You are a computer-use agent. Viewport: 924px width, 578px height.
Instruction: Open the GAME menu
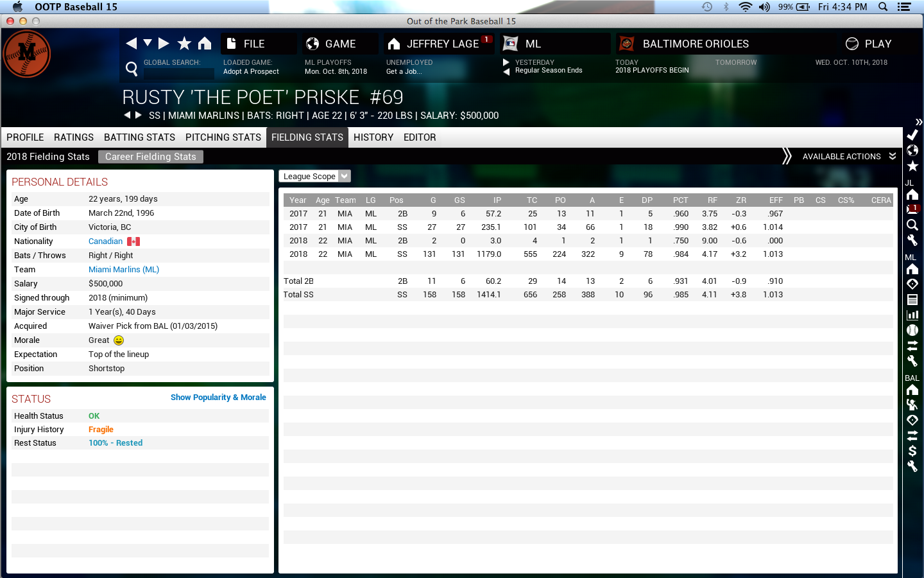click(340, 44)
